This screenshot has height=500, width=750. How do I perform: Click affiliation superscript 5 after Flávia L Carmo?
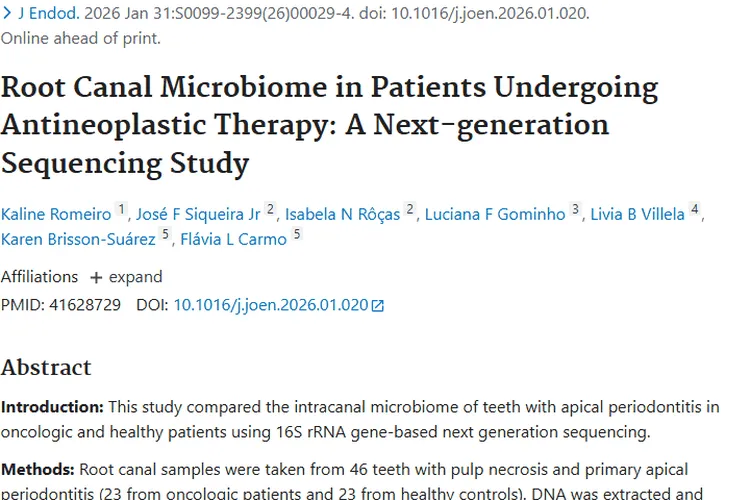296,235
